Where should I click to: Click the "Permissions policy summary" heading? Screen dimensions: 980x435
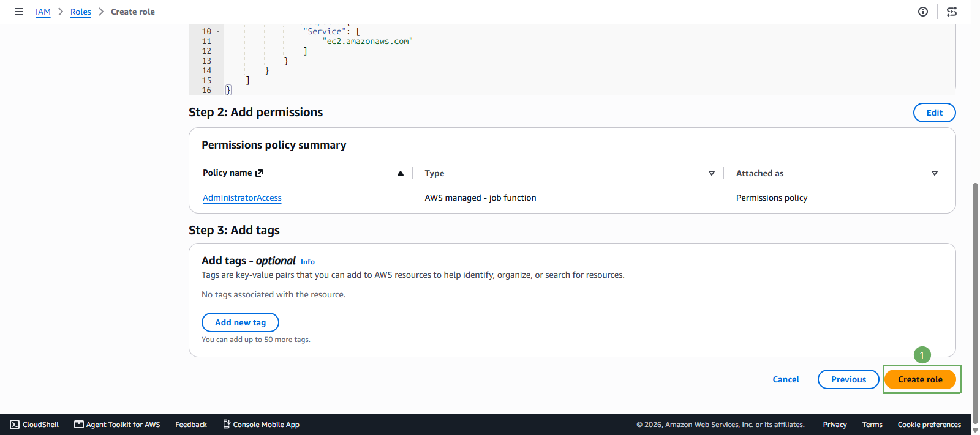point(274,145)
